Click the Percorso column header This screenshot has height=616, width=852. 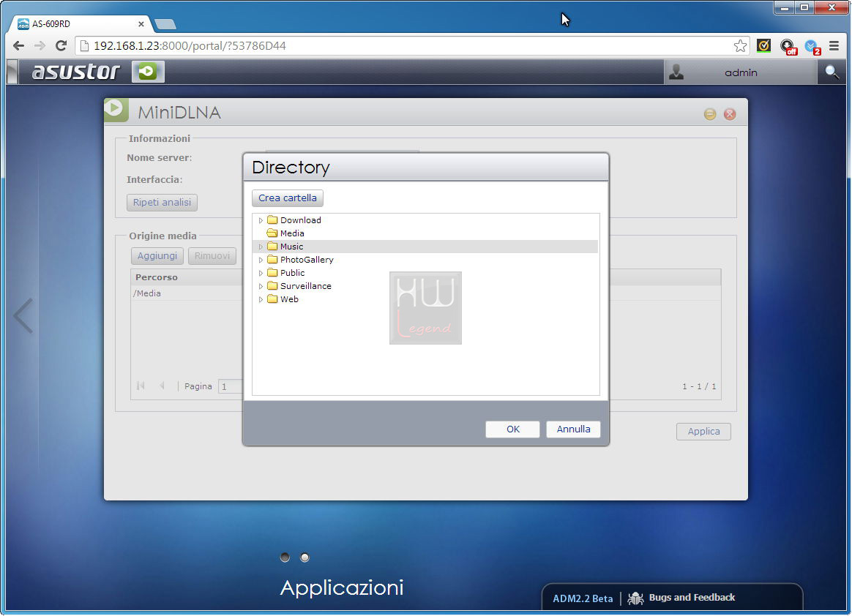[187, 277]
